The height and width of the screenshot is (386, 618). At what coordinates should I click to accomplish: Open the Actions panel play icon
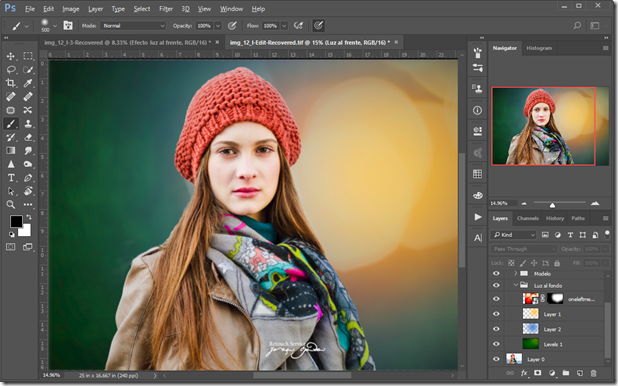point(477,217)
